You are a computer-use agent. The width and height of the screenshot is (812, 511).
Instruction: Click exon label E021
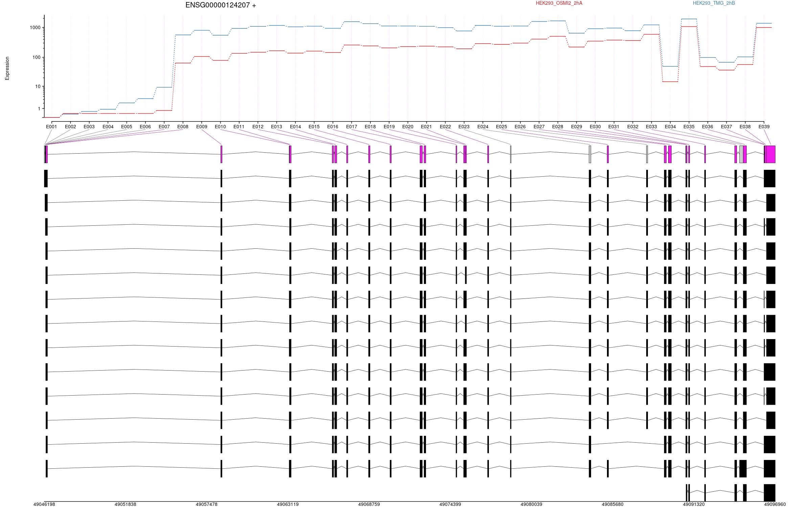click(426, 127)
